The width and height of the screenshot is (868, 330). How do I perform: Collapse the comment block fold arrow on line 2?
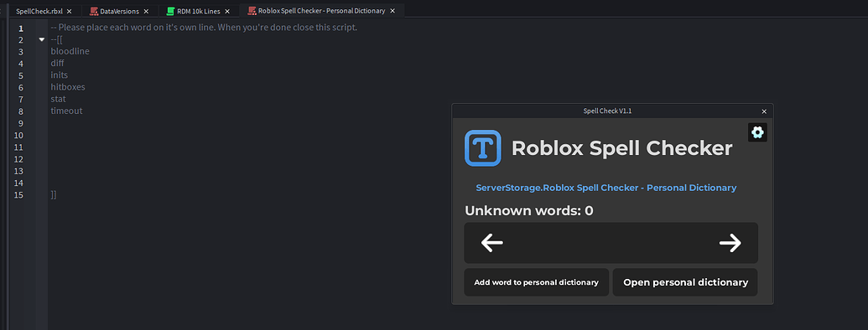pyautogui.click(x=42, y=40)
